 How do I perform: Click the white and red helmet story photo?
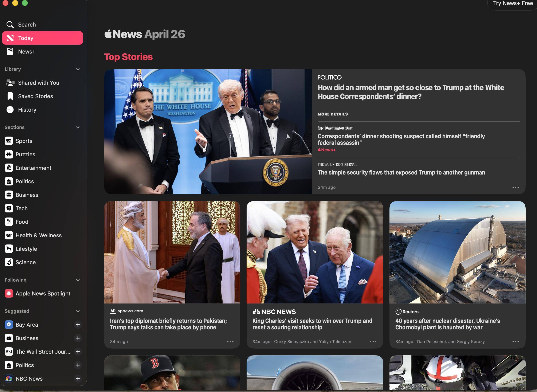point(457,373)
